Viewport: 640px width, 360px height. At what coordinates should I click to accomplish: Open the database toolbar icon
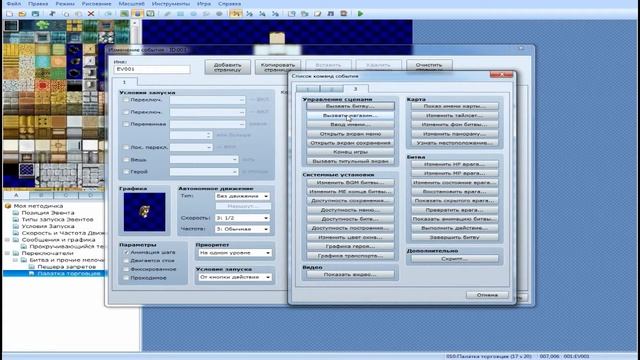pos(291,13)
